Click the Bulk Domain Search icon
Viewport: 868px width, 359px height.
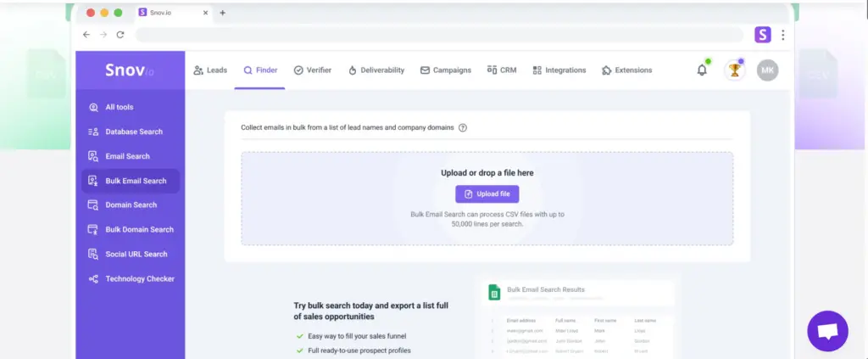point(93,229)
